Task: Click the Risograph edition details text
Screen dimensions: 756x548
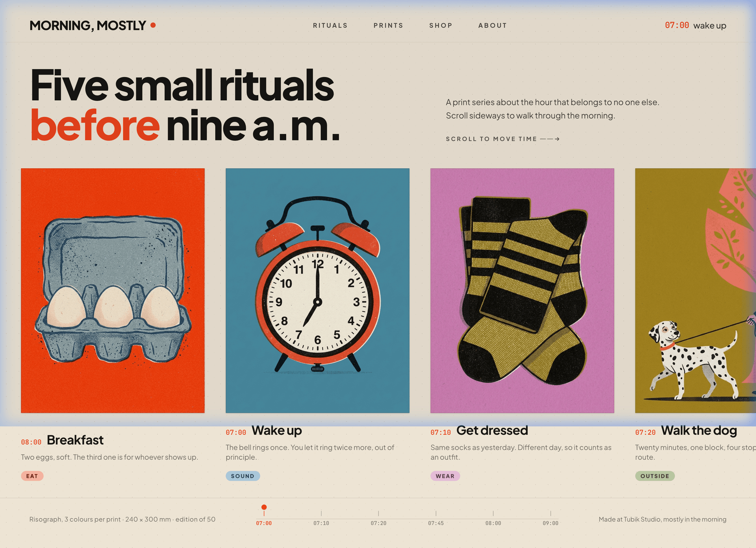Action: coord(122,519)
